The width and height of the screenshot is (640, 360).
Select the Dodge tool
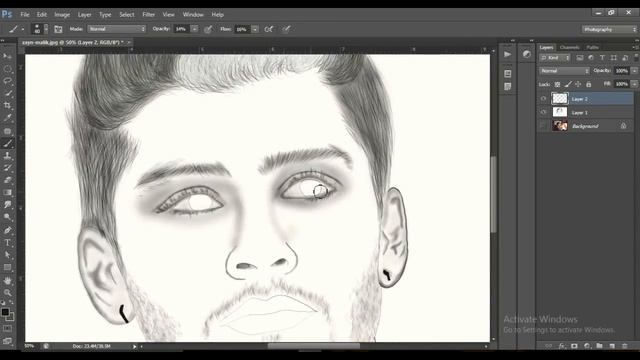coord(7,217)
